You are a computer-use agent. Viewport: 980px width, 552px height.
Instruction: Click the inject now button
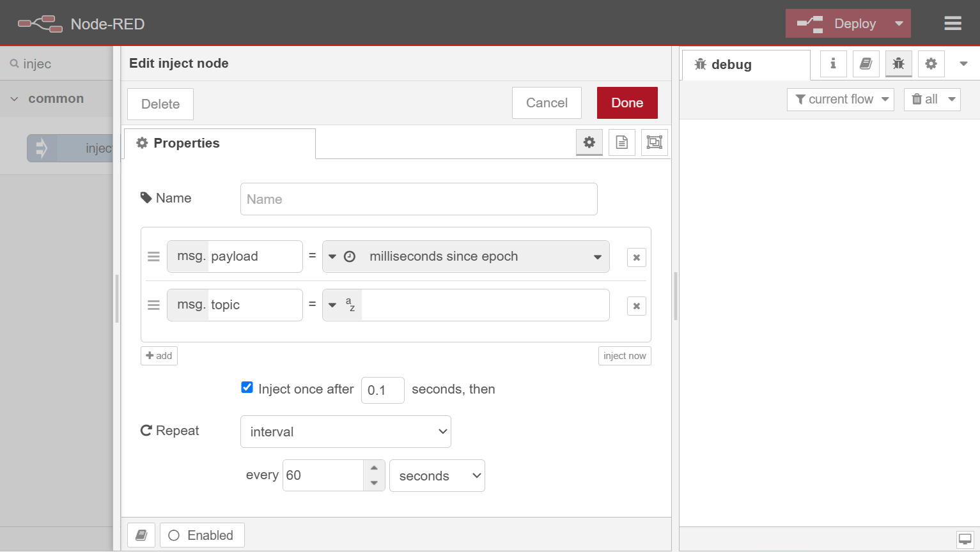[624, 356]
